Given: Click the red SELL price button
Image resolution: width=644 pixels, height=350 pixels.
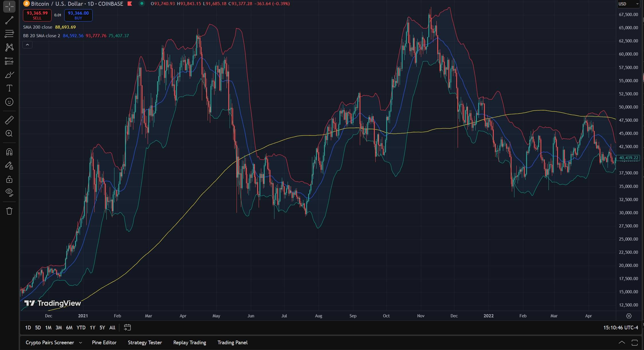Looking at the screenshot, I should pos(37,15).
